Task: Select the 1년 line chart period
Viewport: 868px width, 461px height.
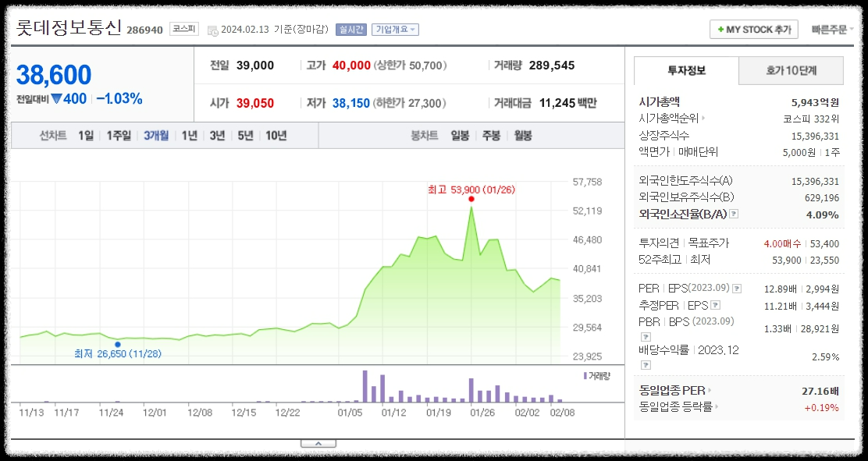Action: [190, 136]
